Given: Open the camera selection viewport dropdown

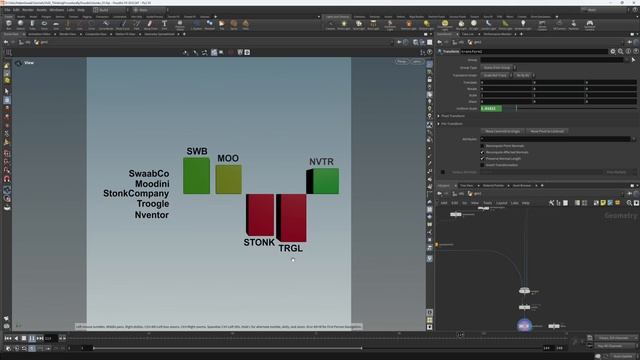Looking at the screenshot, I should pyautogui.click(x=417, y=62).
